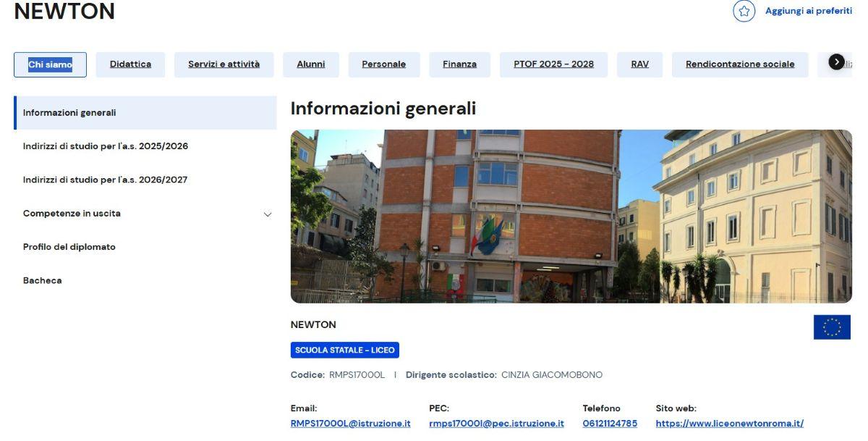Click the star favorites icon
Viewport: 868px width, 441px height.
pyautogui.click(x=744, y=12)
